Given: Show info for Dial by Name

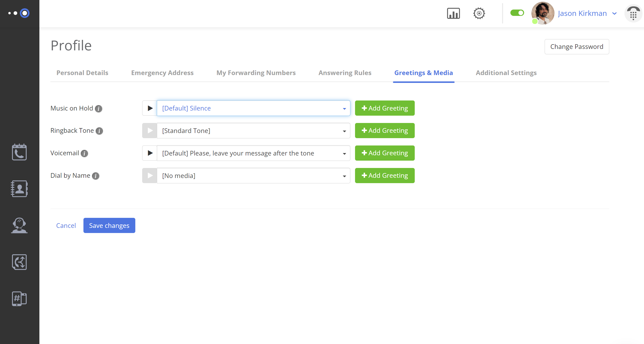Looking at the screenshot, I should [x=95, y=176].
